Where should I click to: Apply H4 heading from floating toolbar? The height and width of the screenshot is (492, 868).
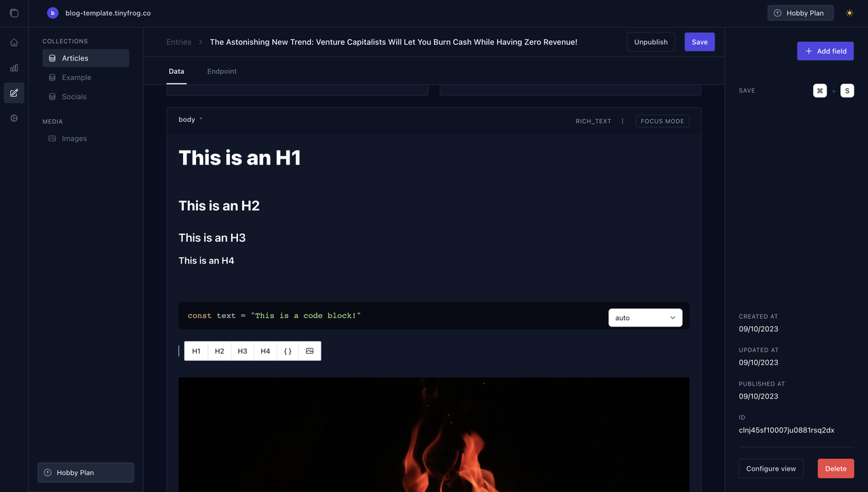pos(265,351)
